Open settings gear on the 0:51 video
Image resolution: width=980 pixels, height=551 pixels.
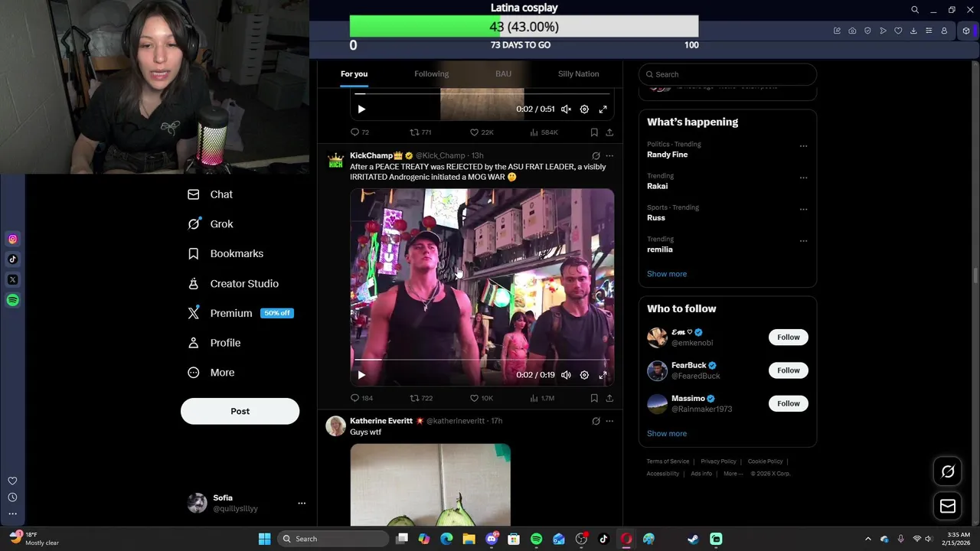[x=584, y=109]
